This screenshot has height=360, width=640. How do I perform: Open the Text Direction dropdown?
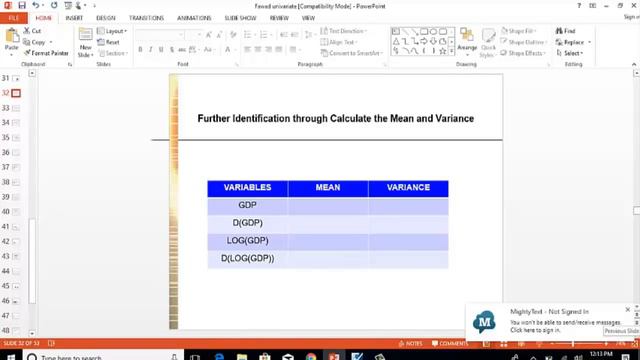tap(344, 31)
